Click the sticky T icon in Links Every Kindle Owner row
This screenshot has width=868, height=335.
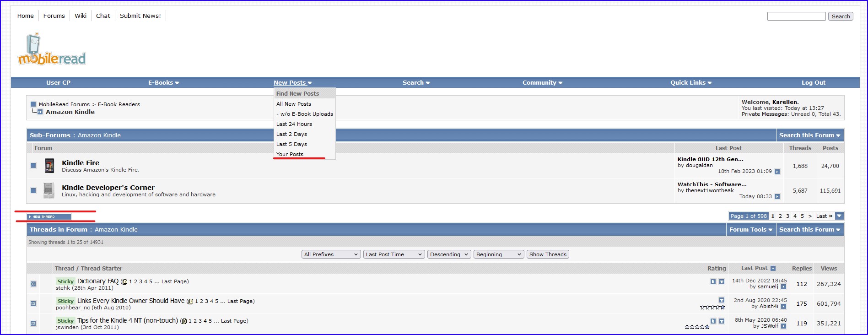coord(722,300)
